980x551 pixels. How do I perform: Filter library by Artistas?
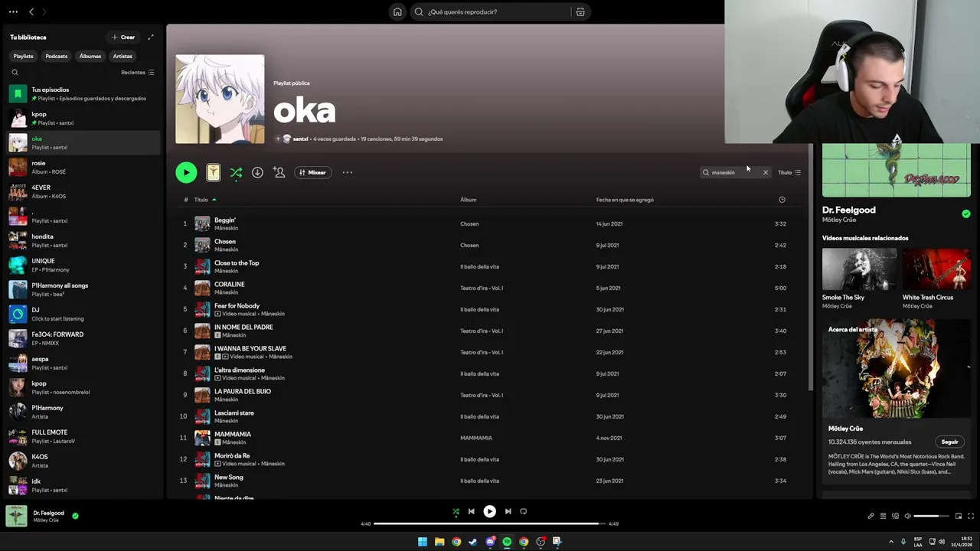(x=122, y=56)
